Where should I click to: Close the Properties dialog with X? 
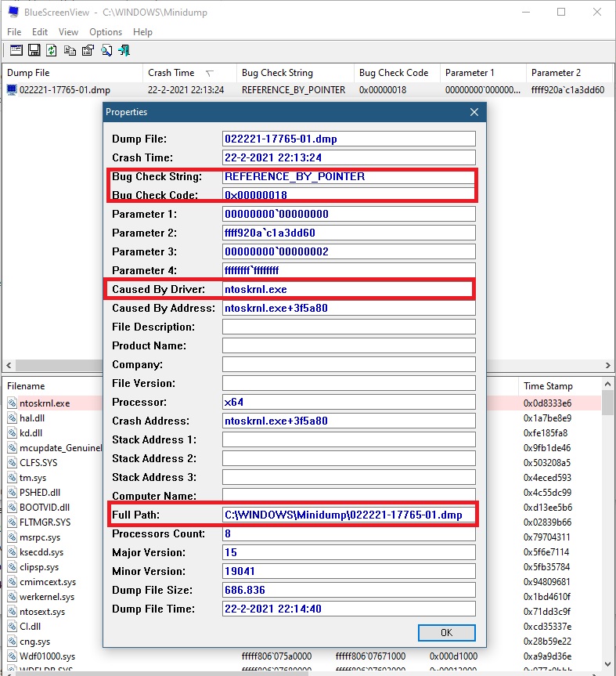[474, 112]
